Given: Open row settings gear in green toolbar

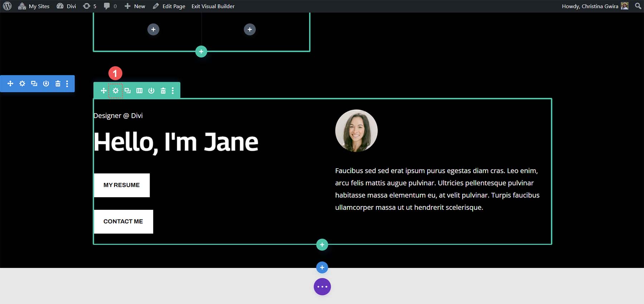Looking at the screenshot, I should click(116, 91).
